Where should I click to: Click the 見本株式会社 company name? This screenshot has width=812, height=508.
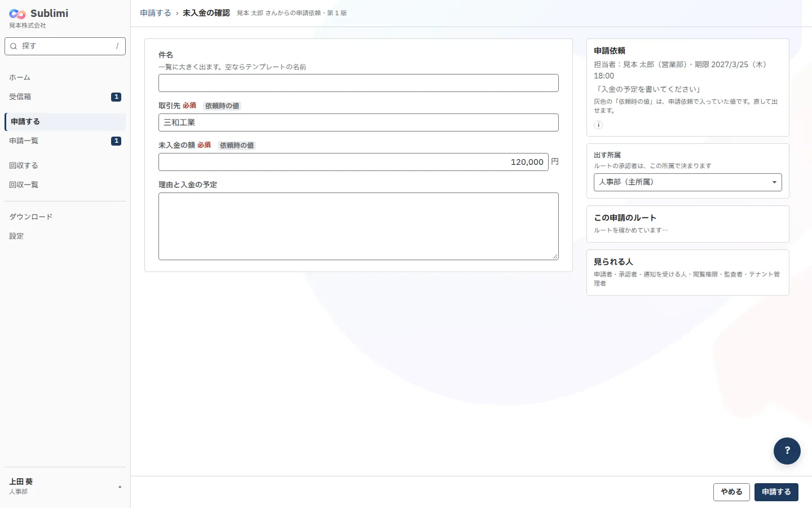tap(28, 25)
